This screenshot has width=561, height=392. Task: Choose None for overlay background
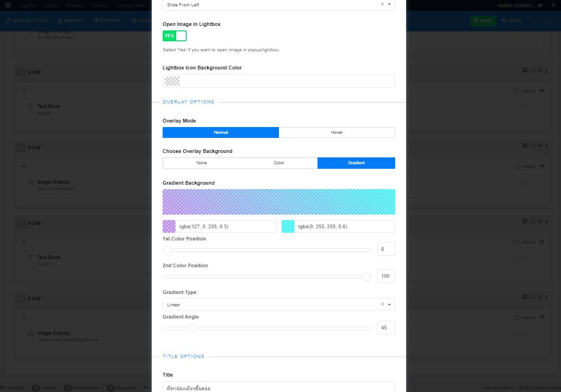tap(201, 163)
